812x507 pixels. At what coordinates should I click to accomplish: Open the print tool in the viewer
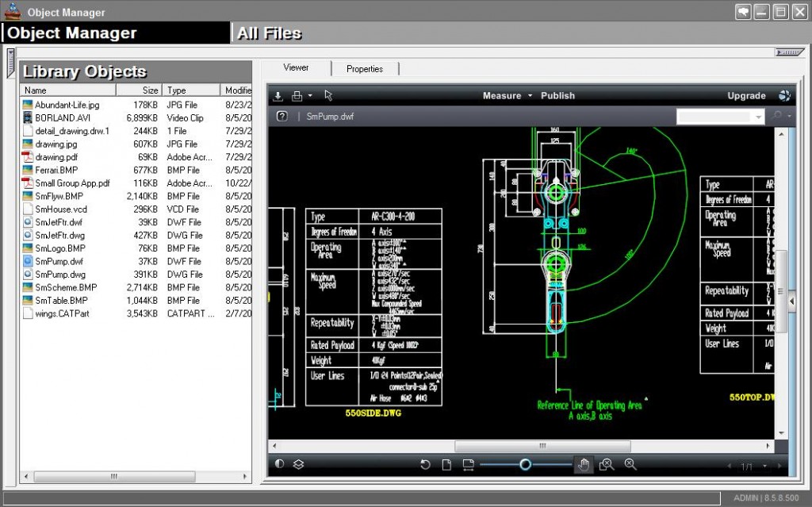(x=295, y=95)
